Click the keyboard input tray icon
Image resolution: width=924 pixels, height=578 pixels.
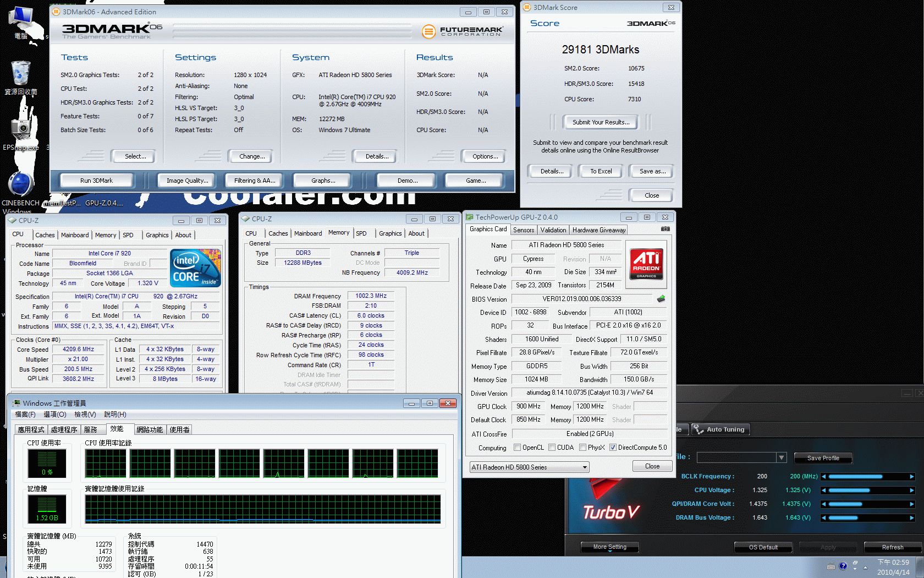pos(831,566)
